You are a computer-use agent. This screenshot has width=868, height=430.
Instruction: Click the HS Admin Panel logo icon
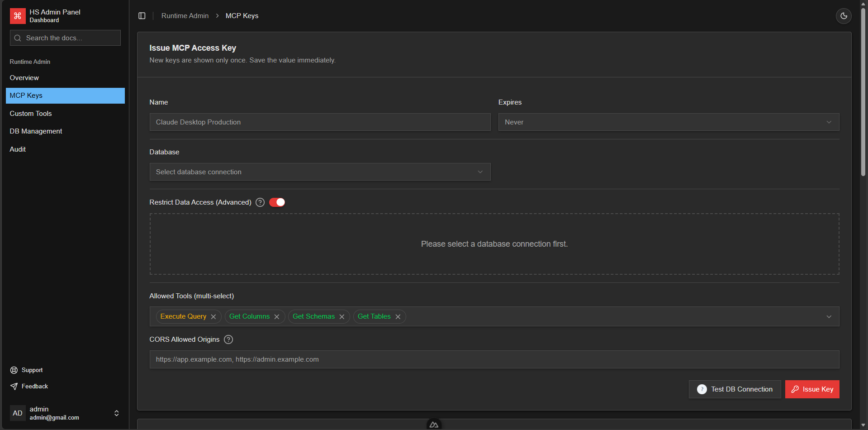(18, 16)
